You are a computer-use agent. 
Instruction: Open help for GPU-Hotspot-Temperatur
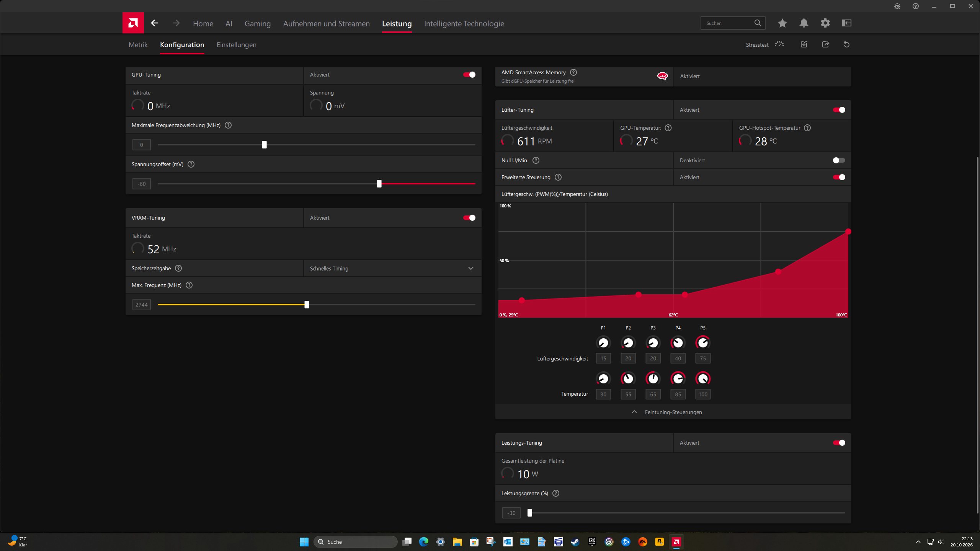pyautogui.click(x=807, y=128)
